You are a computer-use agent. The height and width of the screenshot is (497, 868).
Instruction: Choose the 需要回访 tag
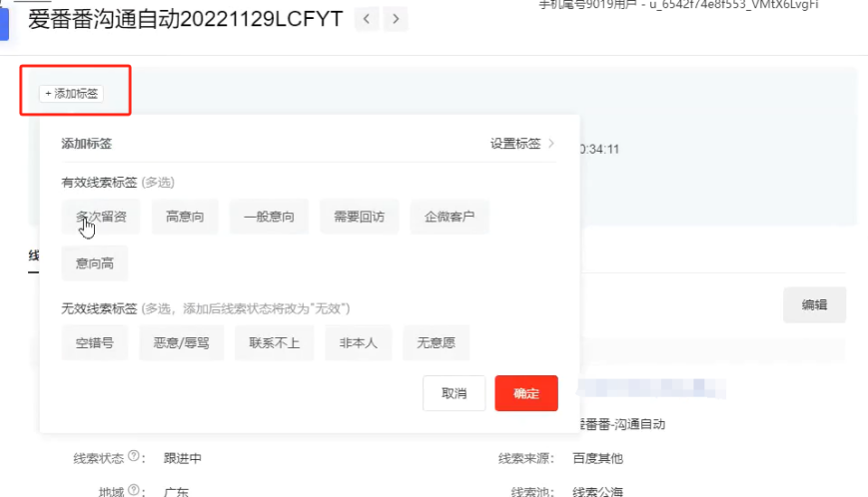(360, 217)
